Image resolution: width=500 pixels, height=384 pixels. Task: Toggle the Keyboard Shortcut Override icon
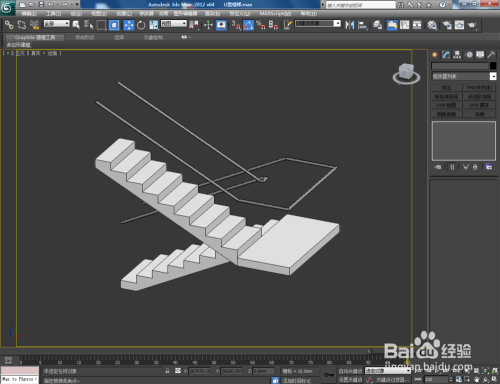click(x=221, y=25)
